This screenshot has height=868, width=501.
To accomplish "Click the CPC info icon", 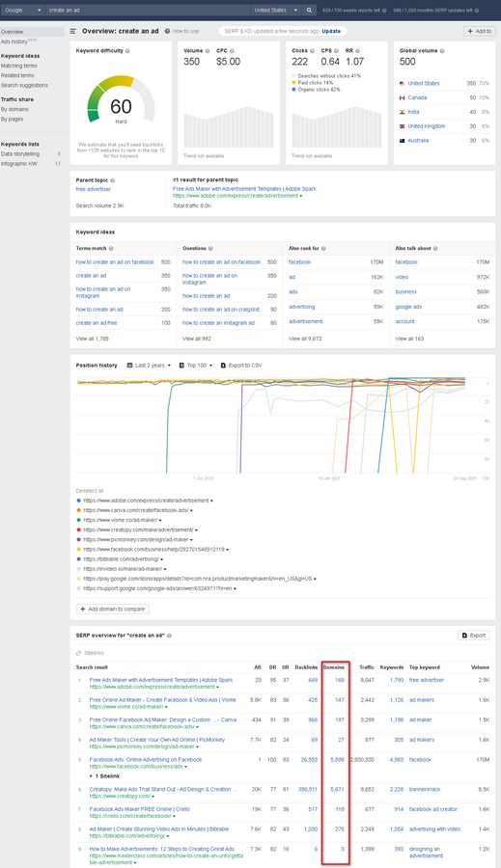I will [x=232, y=51].
